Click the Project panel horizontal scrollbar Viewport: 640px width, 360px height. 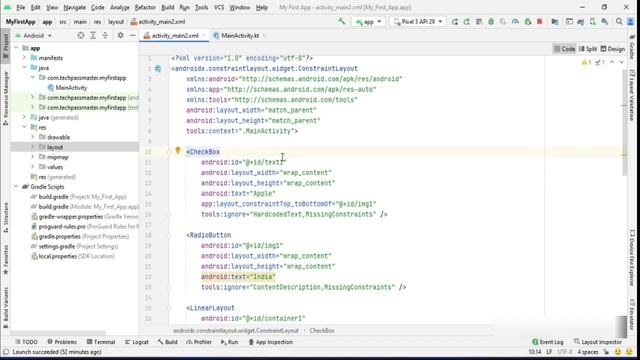(x=58, y=333)
